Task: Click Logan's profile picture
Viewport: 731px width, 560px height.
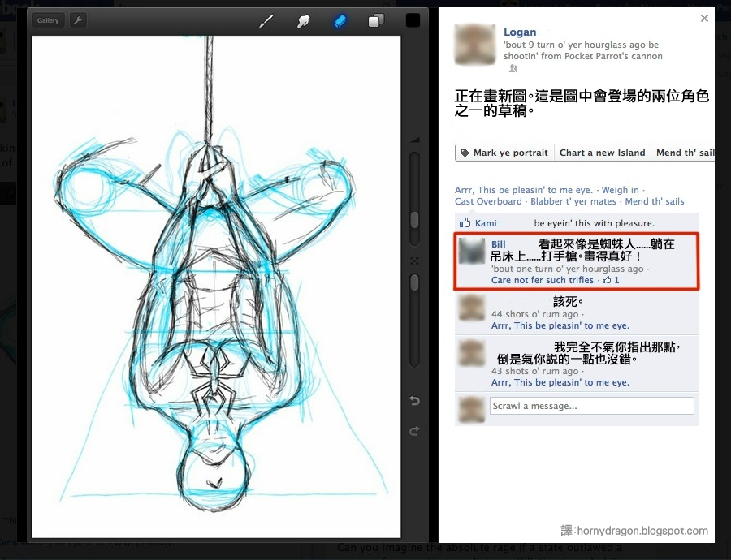Action: [475, 45]
